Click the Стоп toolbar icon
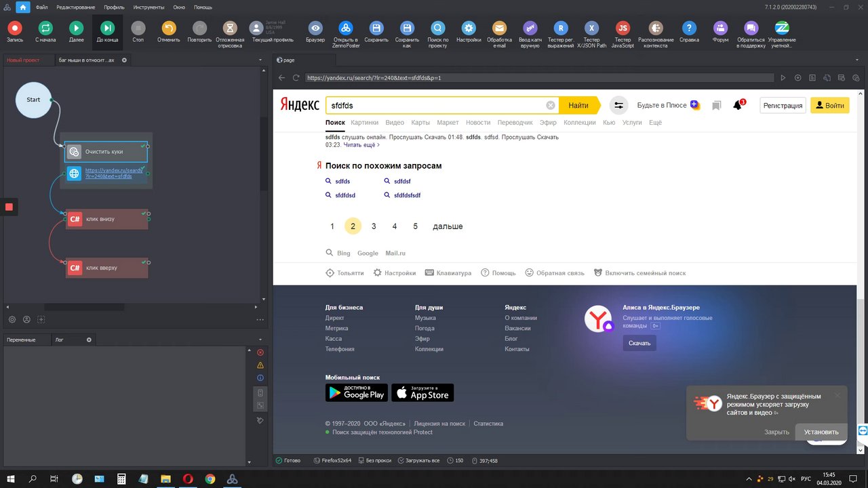This screenshot has height=488, width=868. pos(138,28)
